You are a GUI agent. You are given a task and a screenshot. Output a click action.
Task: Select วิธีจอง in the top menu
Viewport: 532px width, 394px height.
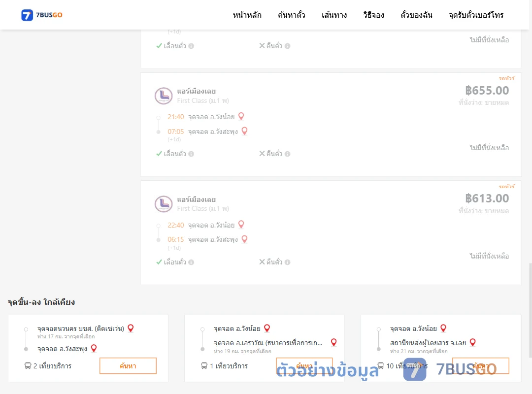tap(373, 15)
